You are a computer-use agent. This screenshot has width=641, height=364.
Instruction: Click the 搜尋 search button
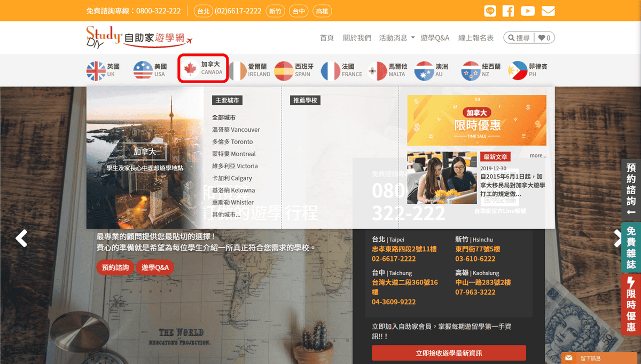pyautogui.click(x=519, y=38)
